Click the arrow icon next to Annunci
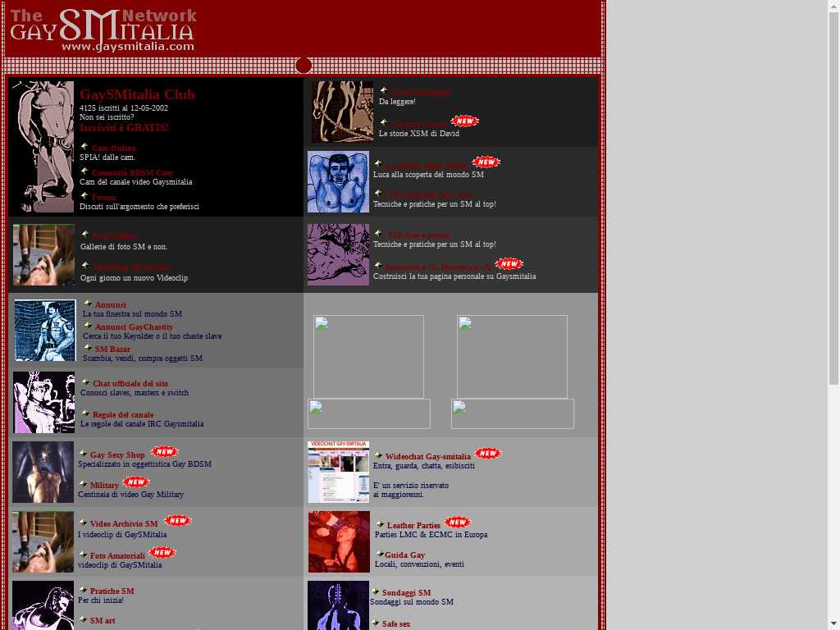The height and width of the screenshot is (630, 840). [x=88, y=304]
